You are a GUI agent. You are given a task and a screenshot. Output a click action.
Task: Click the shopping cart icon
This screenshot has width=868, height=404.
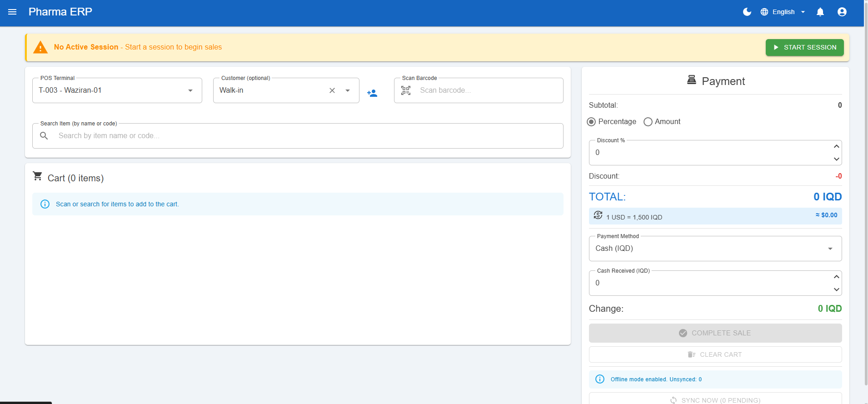38,176
